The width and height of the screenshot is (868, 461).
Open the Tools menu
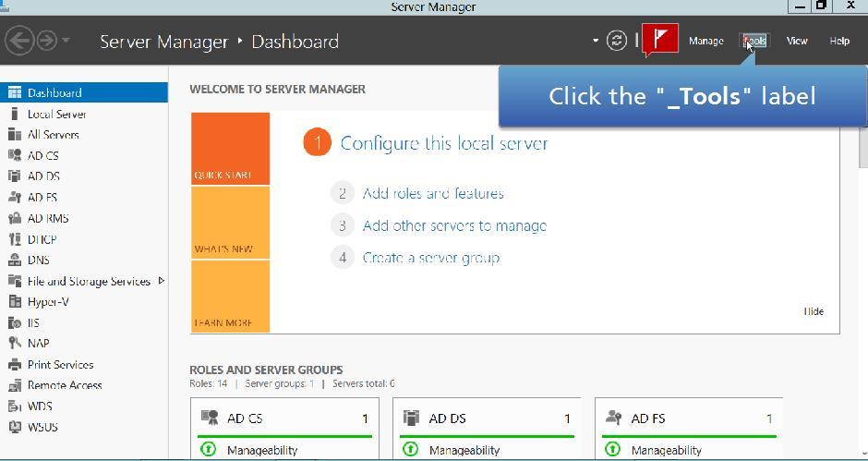point(755,41)
